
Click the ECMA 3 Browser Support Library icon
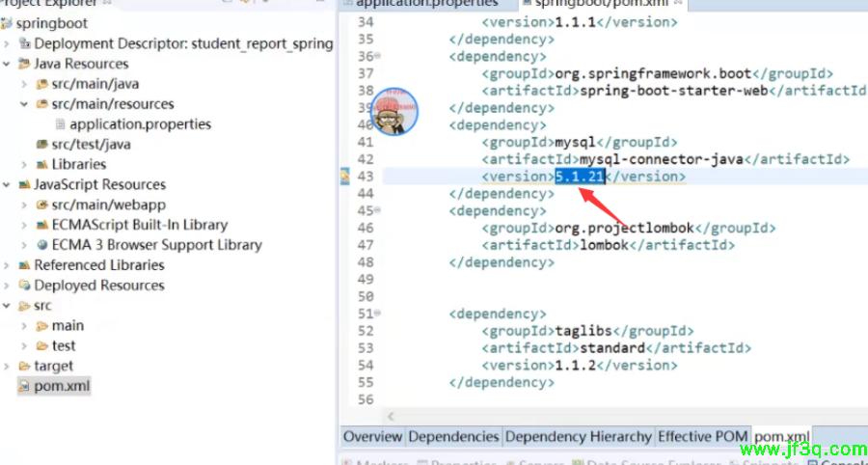click(41, 245)
